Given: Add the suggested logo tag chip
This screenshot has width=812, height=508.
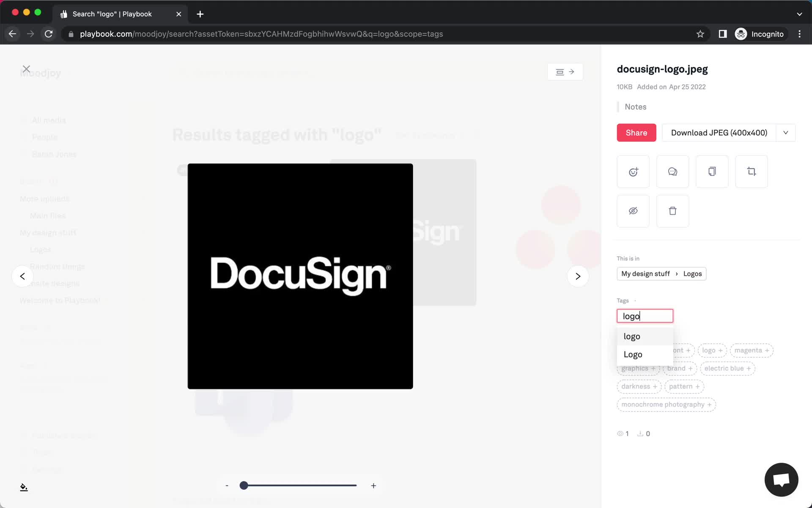Looking at the screenshot, I should pos(712,350).
